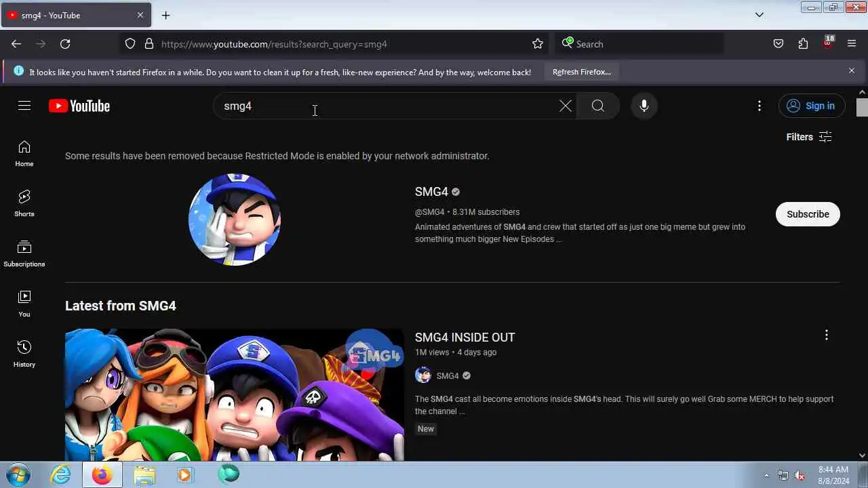This screenshot has width=868, height=488.
Task: Click the page scrollbar up arrow
Action: (x=862, y=92)
